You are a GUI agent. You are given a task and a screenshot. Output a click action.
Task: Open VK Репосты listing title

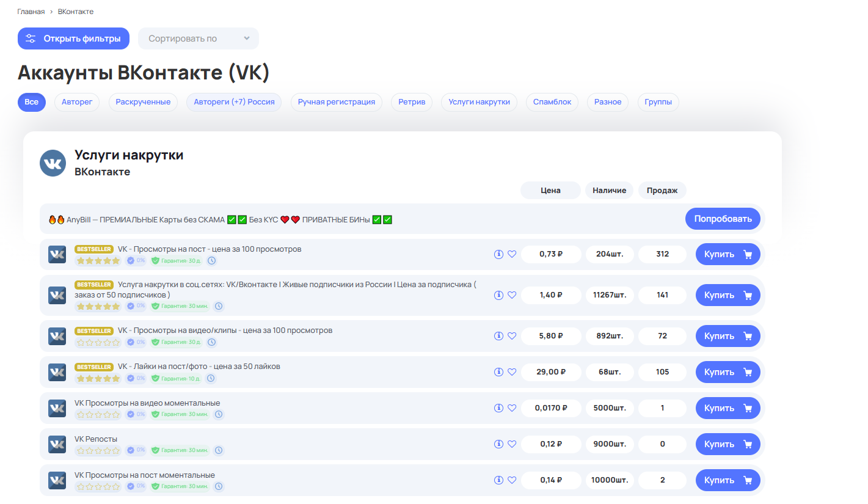click(96, 439)
